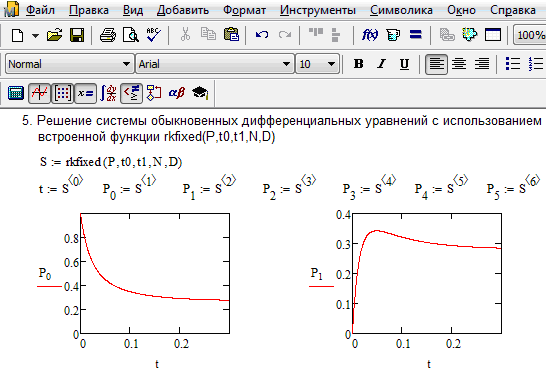Open the Normal style dropdown
Screen dimensions: 546x369
point(70,64)
